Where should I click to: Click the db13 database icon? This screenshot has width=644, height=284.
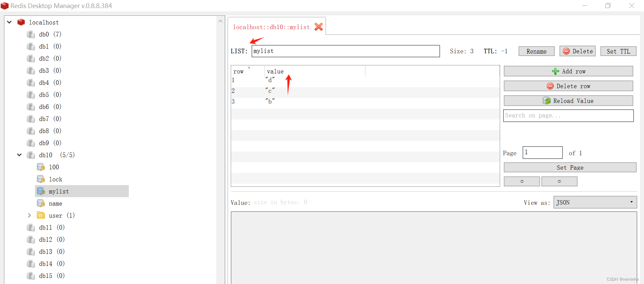click(31, 251)
